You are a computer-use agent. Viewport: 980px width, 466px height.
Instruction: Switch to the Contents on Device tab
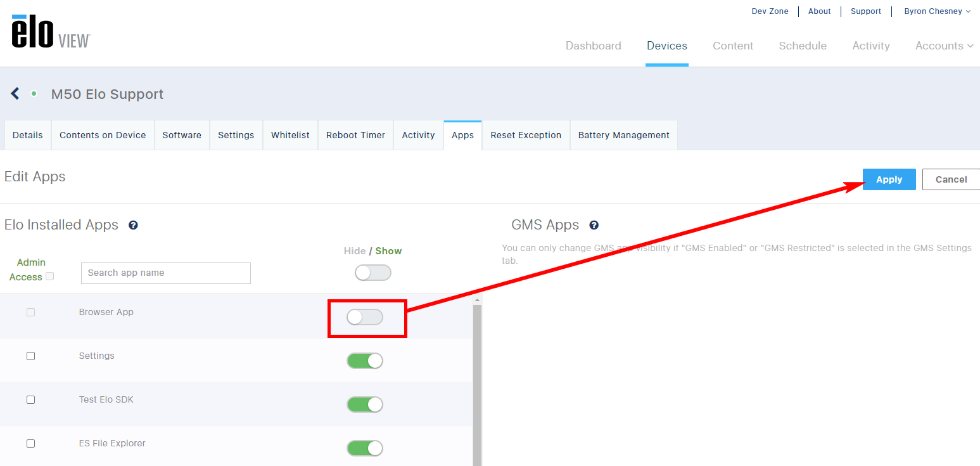(103, 135)
